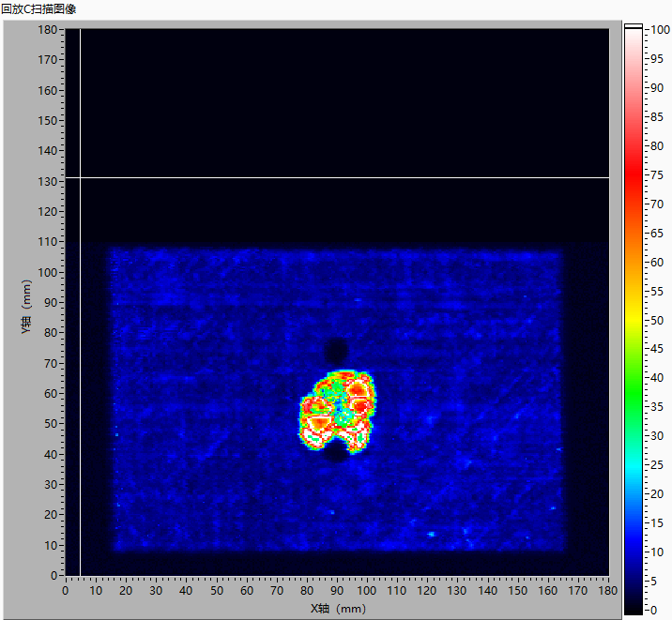The image size is (672, 620).
Task: Click the 100 marker atop the color scale
Action: (660, 29)
